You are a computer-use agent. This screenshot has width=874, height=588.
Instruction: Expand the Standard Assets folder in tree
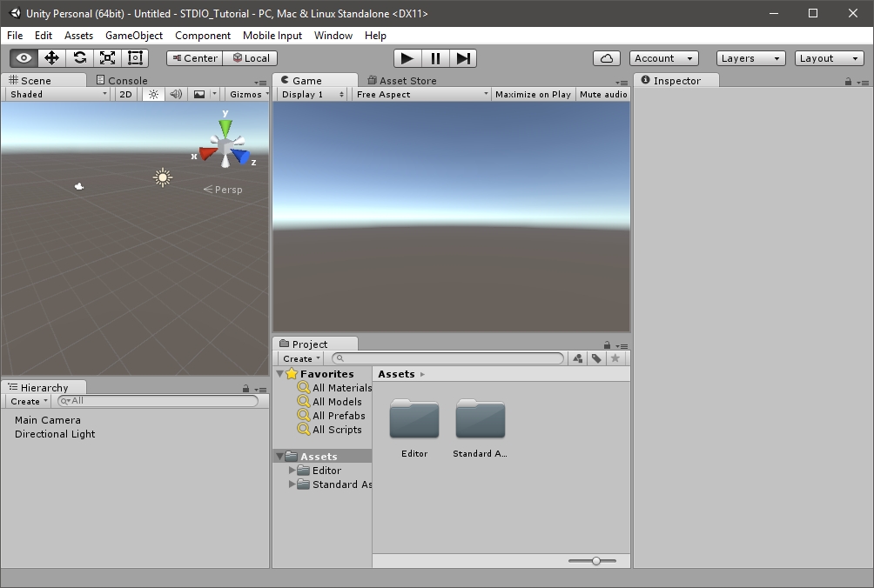(x=292, y=484)
